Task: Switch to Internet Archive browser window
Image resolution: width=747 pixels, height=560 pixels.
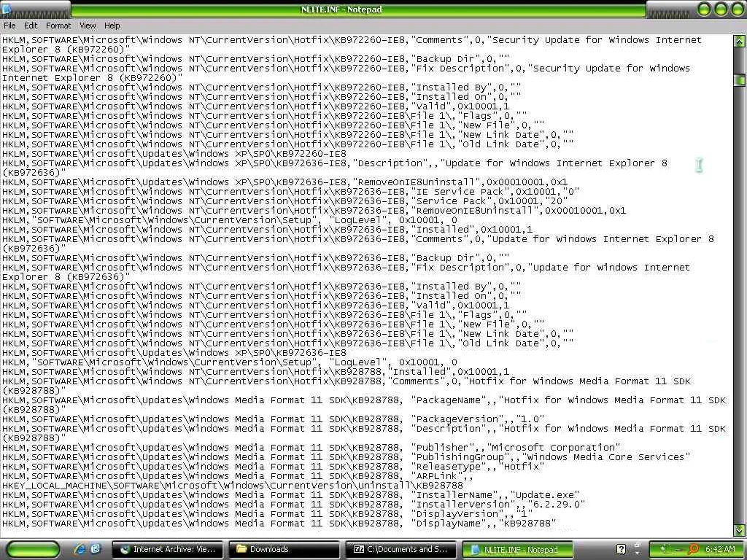Action: coord(169,550)
